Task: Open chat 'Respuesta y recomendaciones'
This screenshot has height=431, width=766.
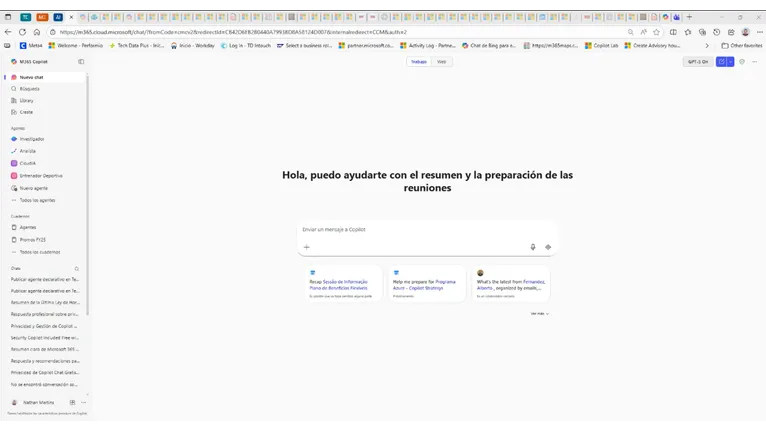Action: 45,361
